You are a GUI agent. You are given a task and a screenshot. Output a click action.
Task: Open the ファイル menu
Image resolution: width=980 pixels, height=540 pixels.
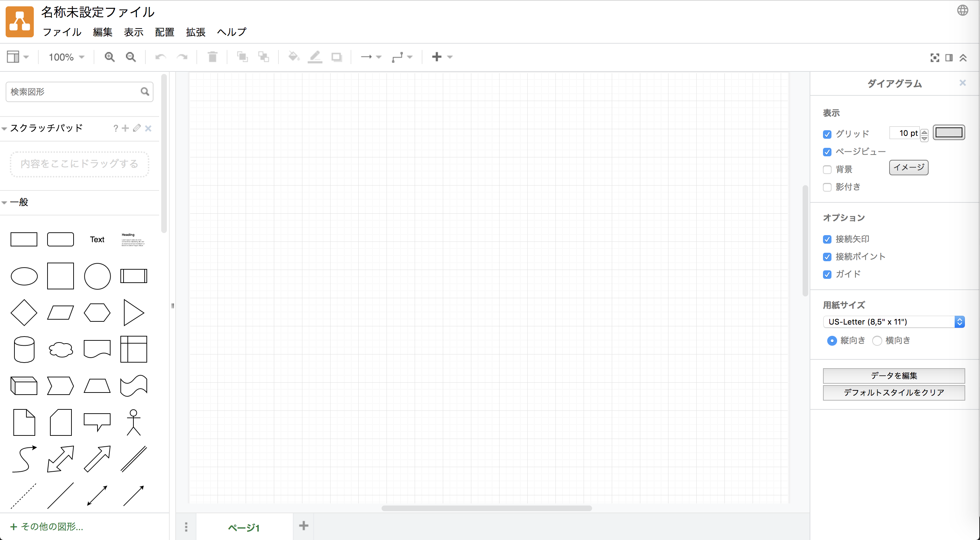(x=62, y=32)
